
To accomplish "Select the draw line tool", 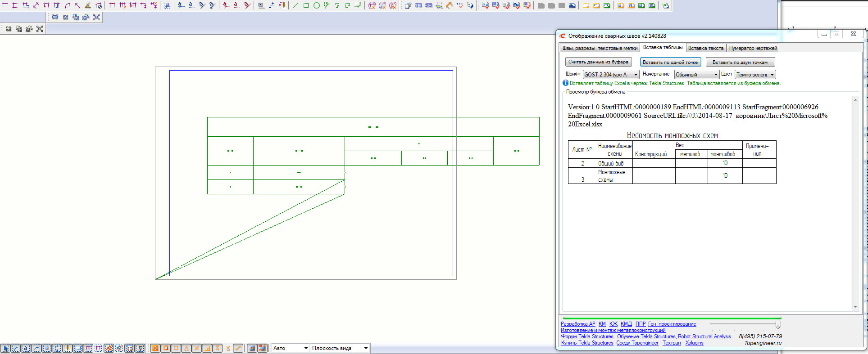I will point(295,5).
